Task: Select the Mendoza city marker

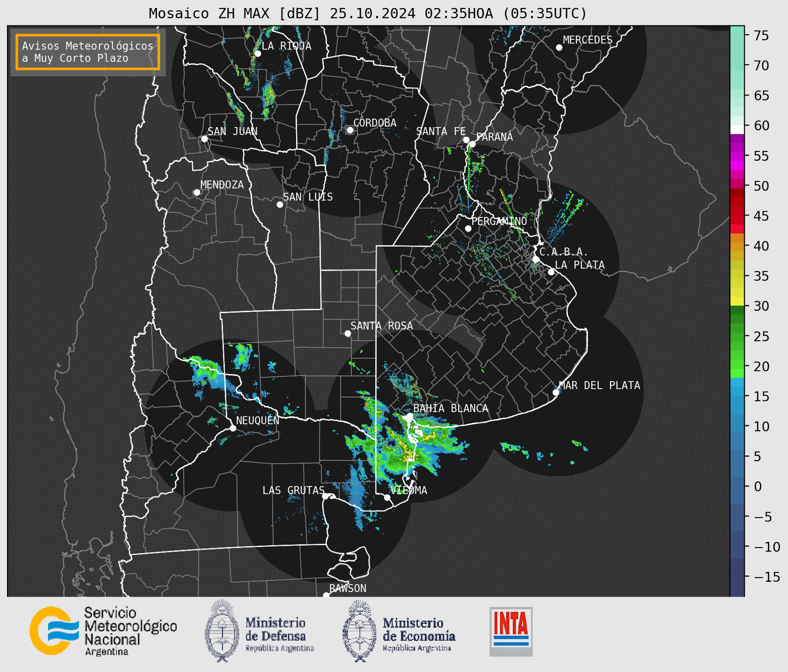Action: (197, 193)
